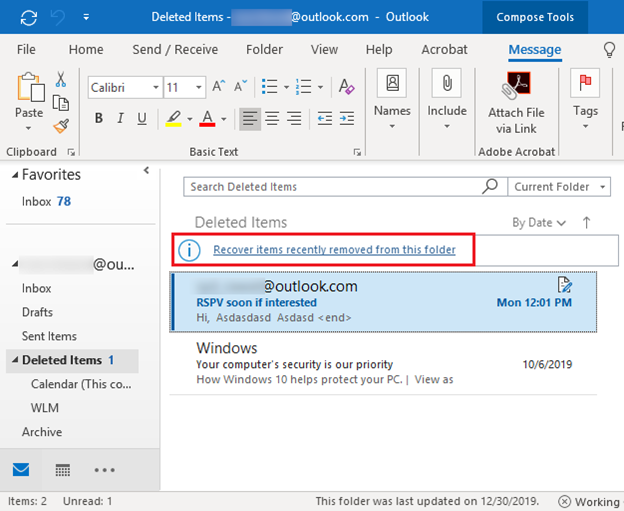The image size is (624, 511).
Task: Toggle Bold formatting
Action: 99,118
